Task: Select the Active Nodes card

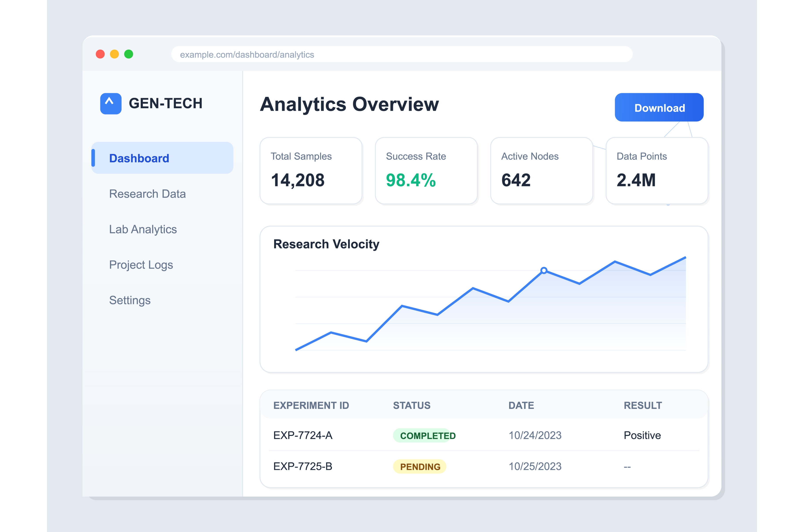Action: click(x=541, y=171)
